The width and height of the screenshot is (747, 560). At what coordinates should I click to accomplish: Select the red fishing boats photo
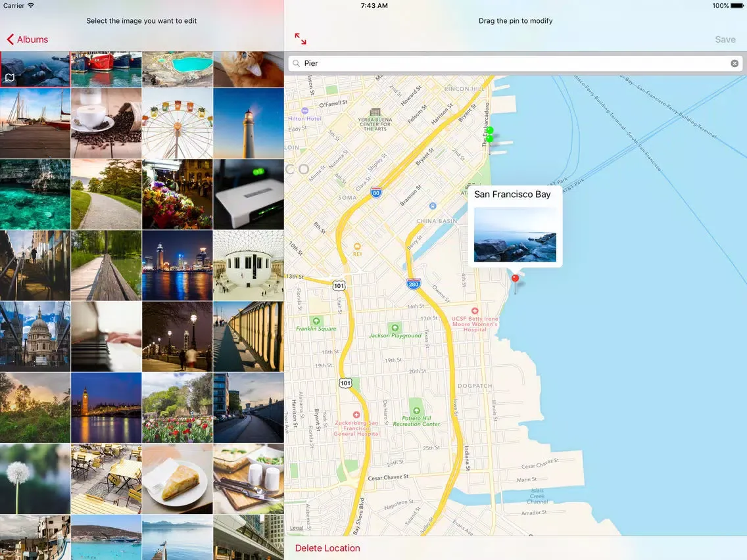[107, 69]
